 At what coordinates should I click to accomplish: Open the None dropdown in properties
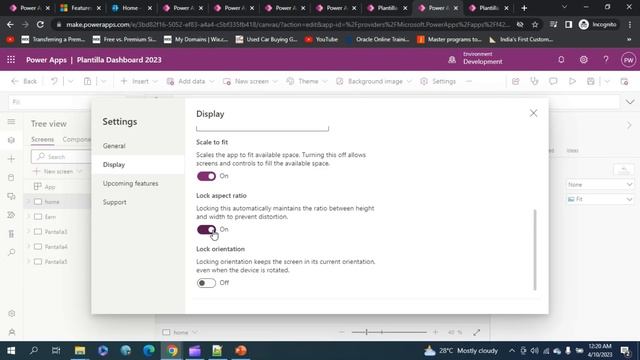tap(600, 184)
